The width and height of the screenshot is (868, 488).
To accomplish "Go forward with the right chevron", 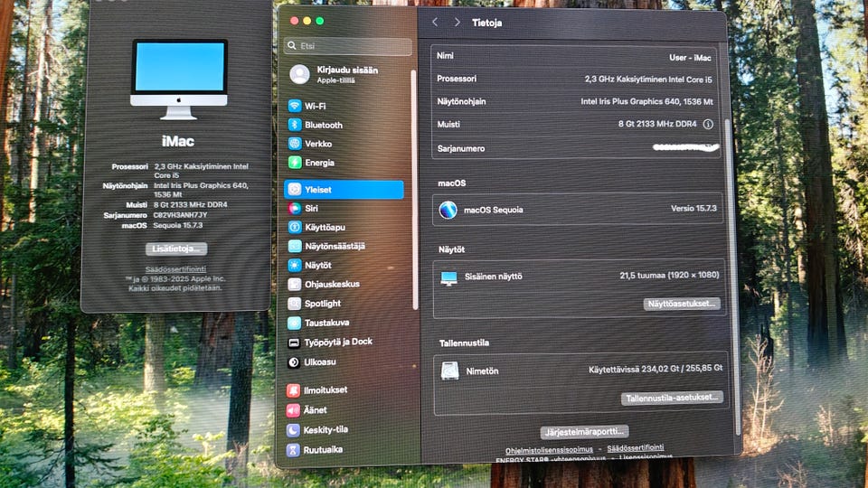I will coord(457,22).
